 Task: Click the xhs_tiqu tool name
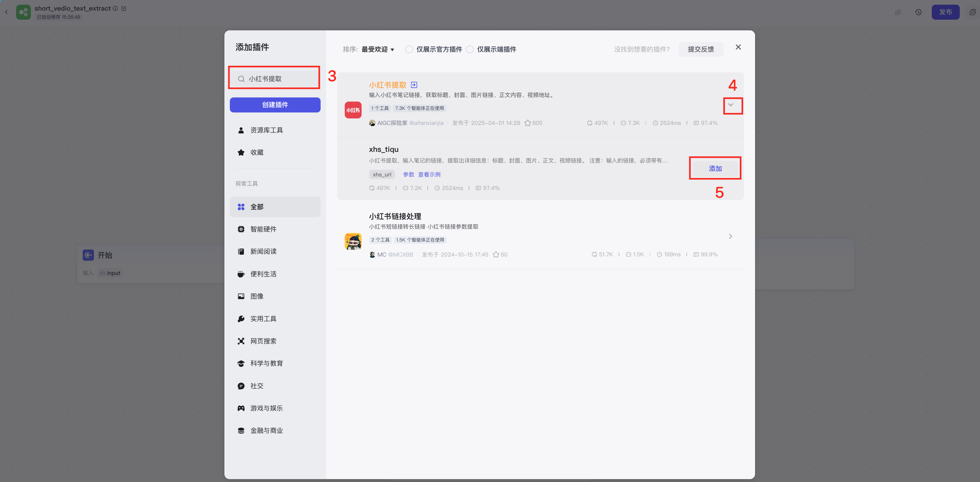click(x=383, y=149)
